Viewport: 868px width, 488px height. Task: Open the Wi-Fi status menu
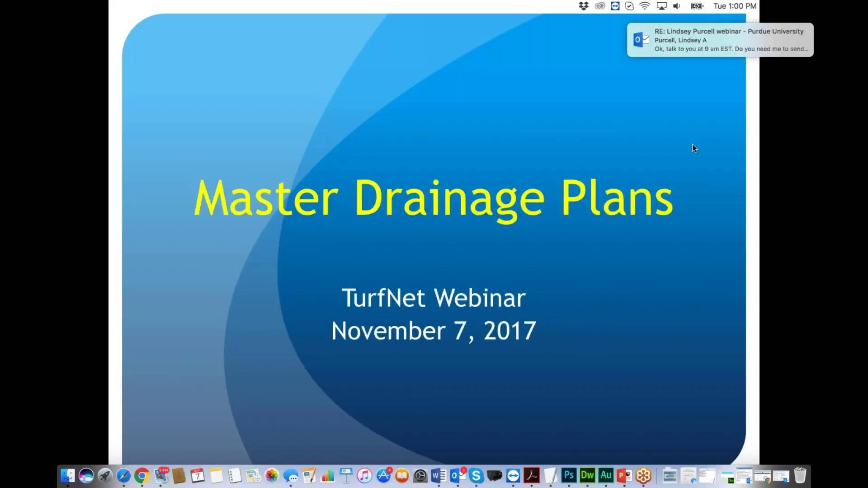click(x=645, y=6)
